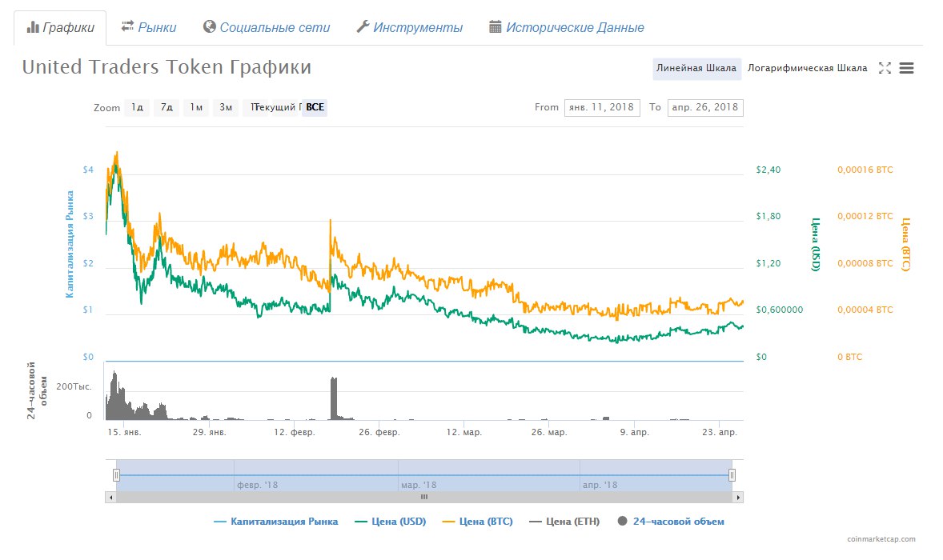Click the To date field
The image size is (943, 560).
pos(704,107)
